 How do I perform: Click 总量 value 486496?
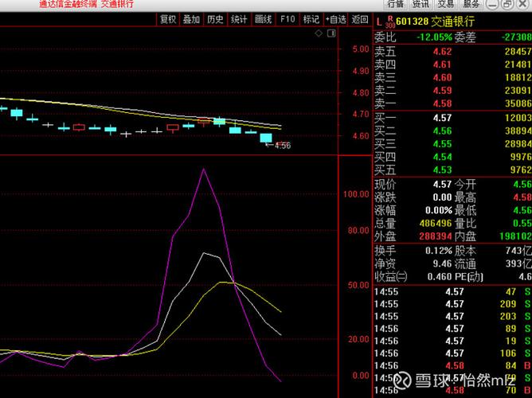click(x=436, y=224)
